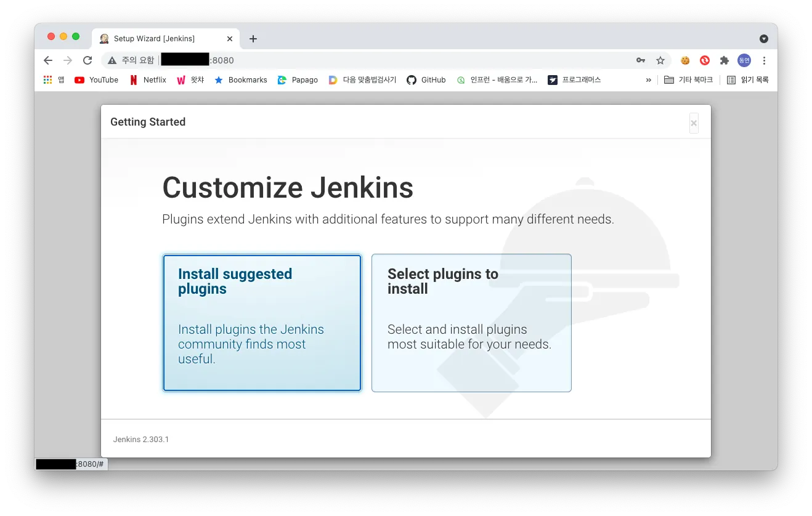Open the 왓챠 bookmark
Viewport: 812px width, 516px height.
(190, 80)
